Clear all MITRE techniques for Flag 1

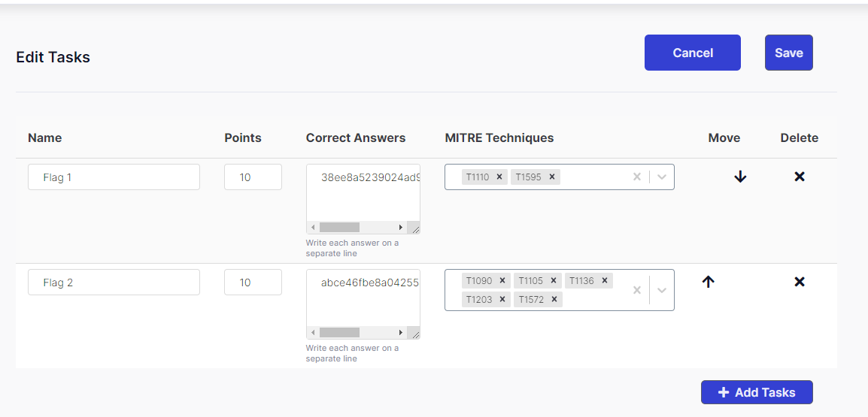point(637,177)
